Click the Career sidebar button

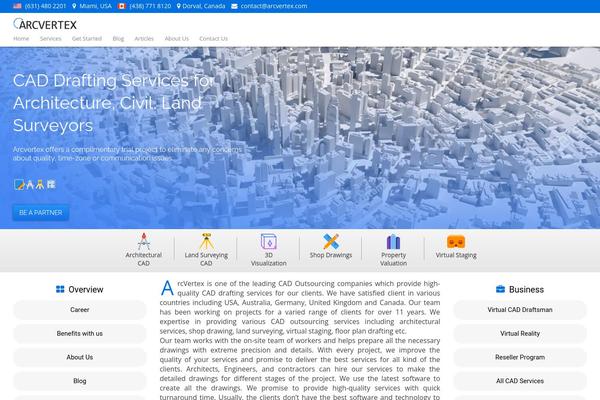coord(80,310)
